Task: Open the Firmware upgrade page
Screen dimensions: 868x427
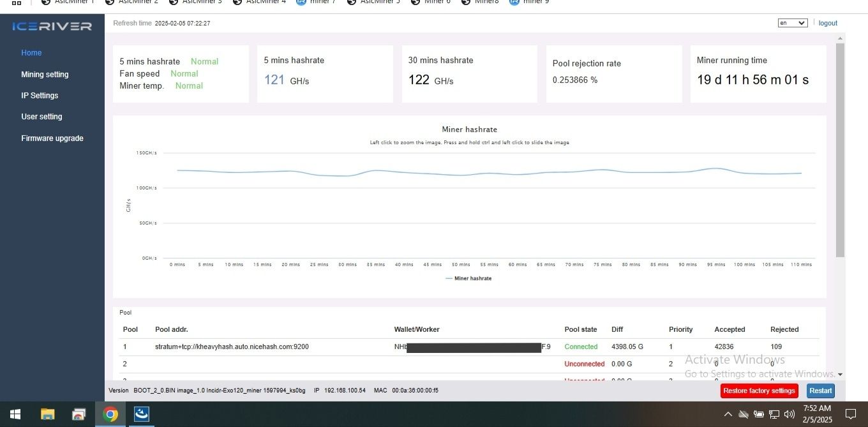Action: (x=52, y=139)
